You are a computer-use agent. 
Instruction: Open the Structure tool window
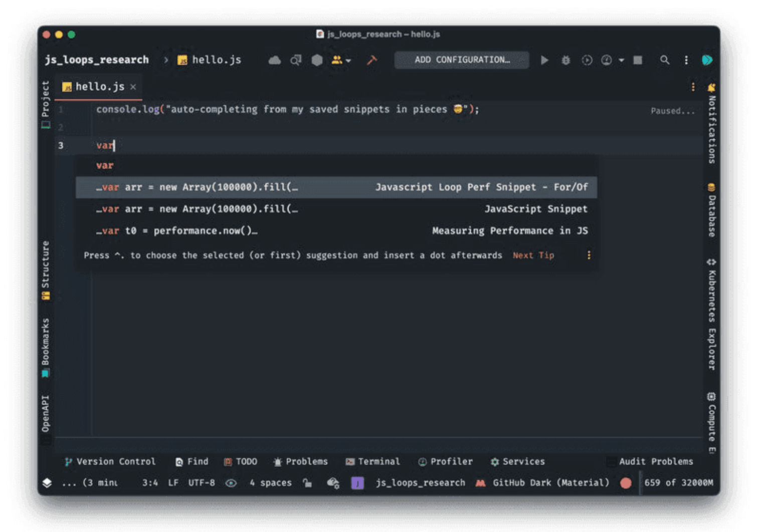(x=46, y=270)
